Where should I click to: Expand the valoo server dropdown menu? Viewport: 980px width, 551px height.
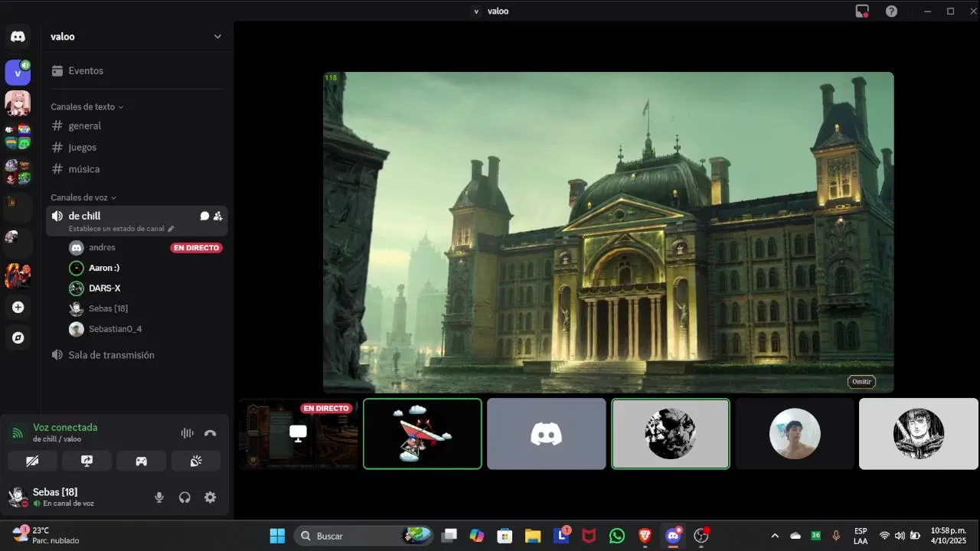(217, 37)
